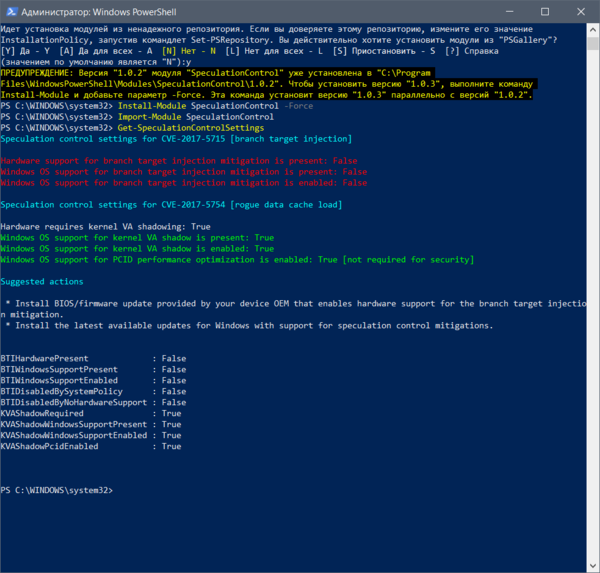Click the Get-SpeculationControlSettings command text
The height and width of the screenshot is (573, 600).
[x=191, y=128]
